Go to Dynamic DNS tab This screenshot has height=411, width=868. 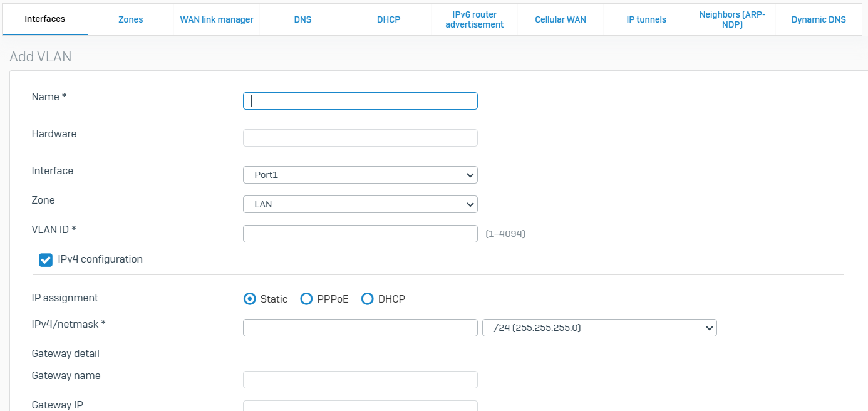(818, 19)
